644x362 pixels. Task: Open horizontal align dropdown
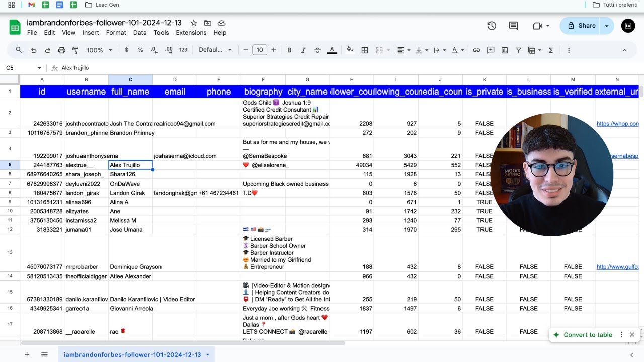(x=404, y=50)
